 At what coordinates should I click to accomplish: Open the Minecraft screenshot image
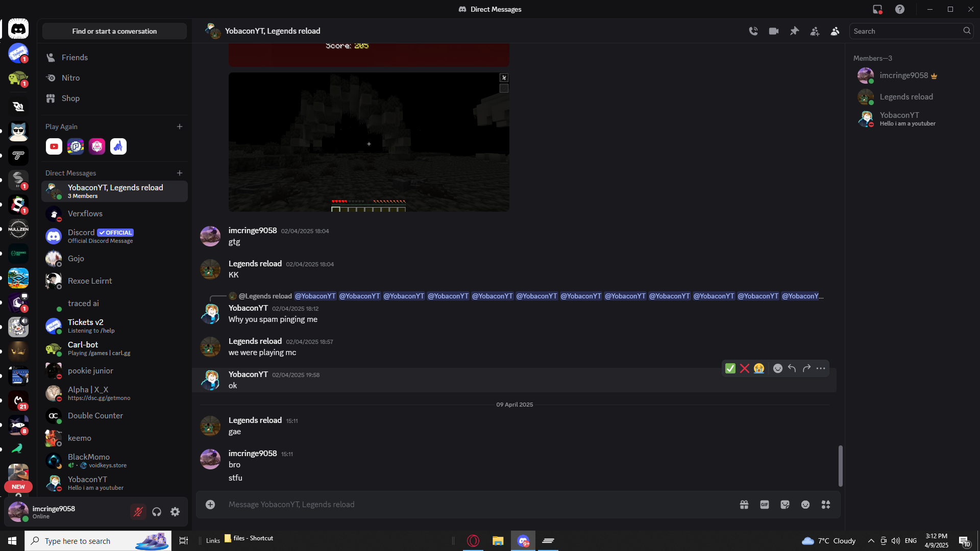point(369,142)
